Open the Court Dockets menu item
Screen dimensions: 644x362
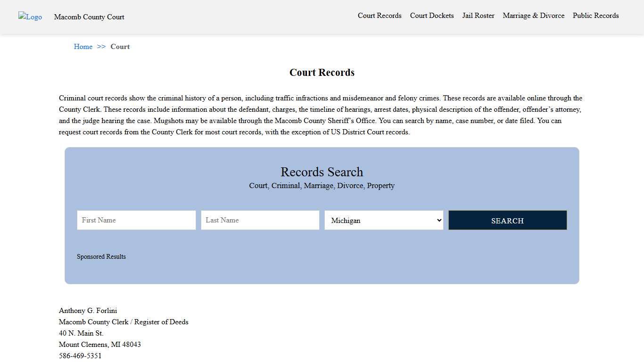431,16
